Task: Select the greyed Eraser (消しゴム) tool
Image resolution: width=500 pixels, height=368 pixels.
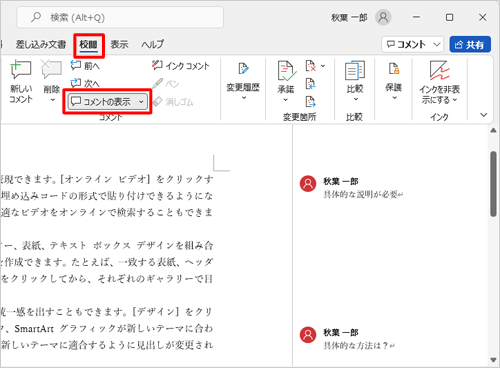Action: pyautogui.click(x=173, y=101)
